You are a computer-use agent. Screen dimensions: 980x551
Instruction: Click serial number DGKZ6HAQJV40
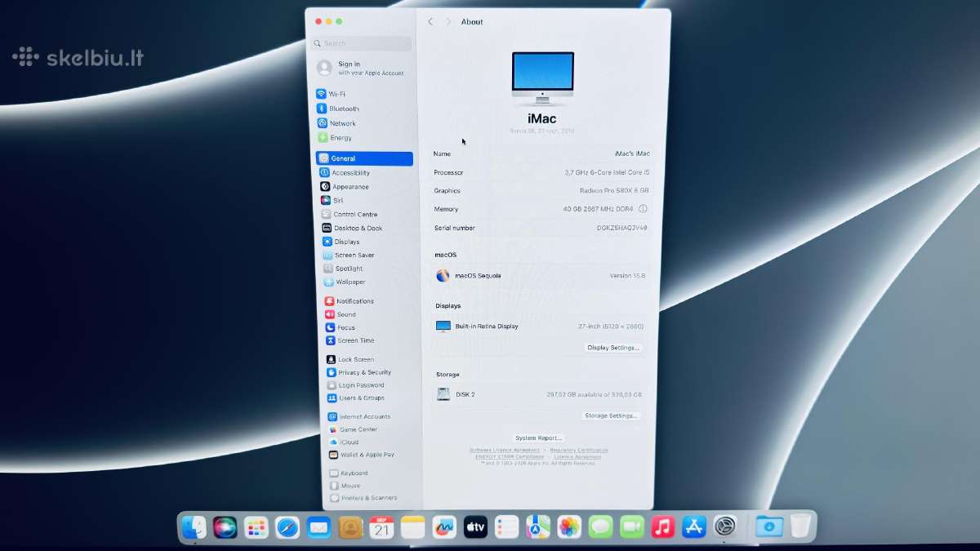(622, 228)
